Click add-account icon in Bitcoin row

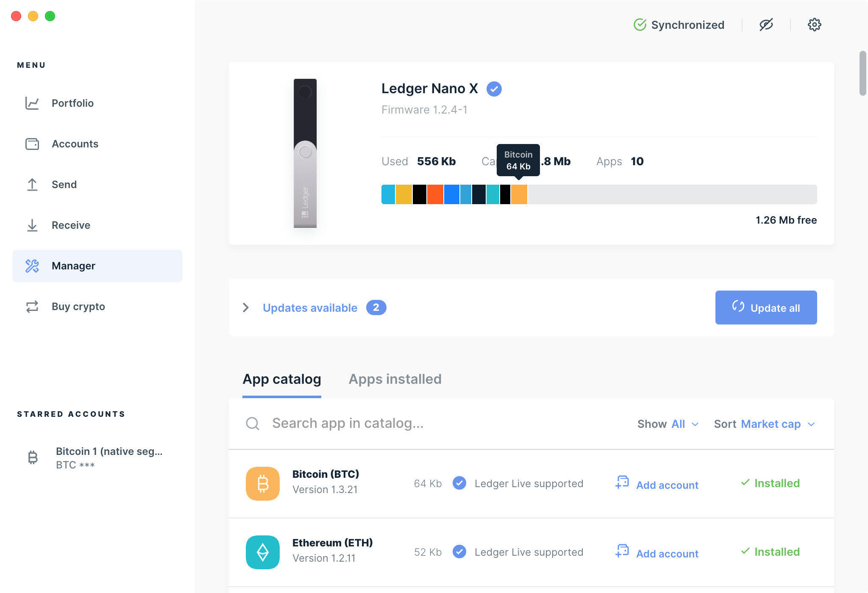coord(622,482)
